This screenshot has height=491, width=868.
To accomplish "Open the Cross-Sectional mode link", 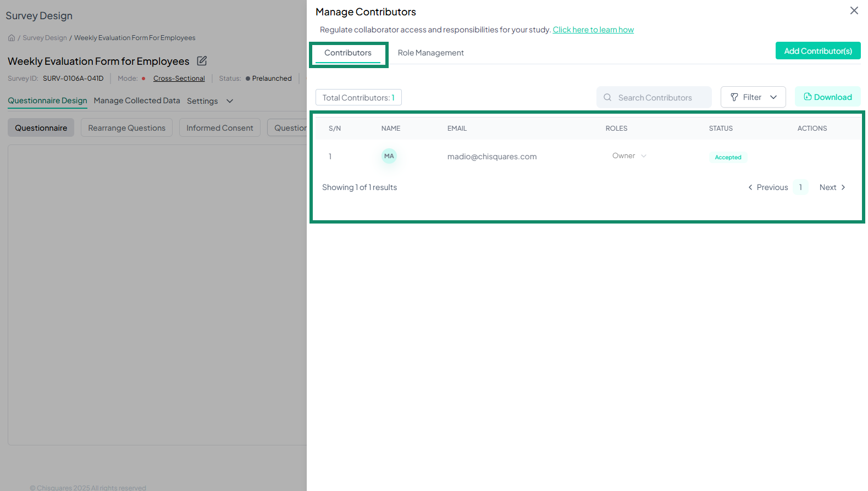I will click(x=179, y=79).
